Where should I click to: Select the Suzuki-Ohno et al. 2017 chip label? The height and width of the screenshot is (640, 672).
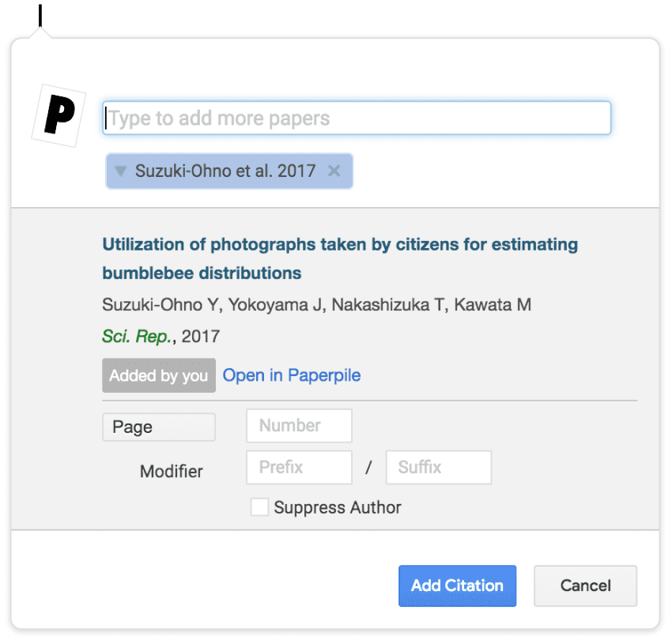[x=225, y=171]
